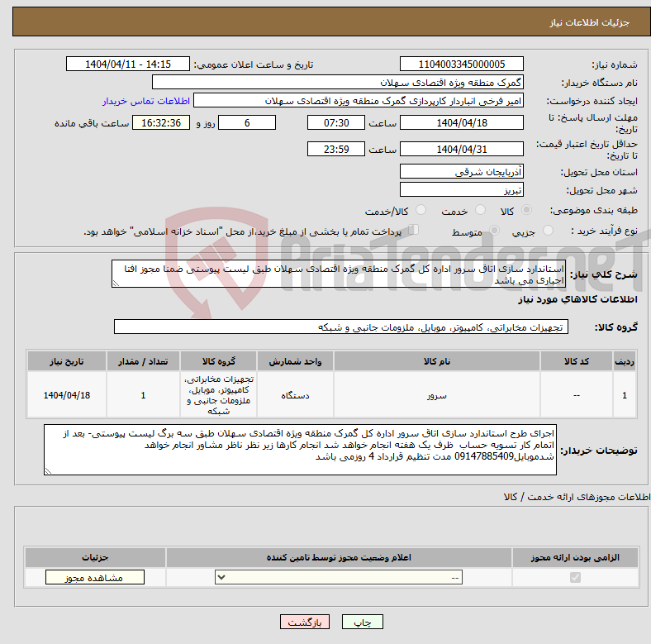Click the کد کالا column header
651x644 pixels.
(577, 361)
